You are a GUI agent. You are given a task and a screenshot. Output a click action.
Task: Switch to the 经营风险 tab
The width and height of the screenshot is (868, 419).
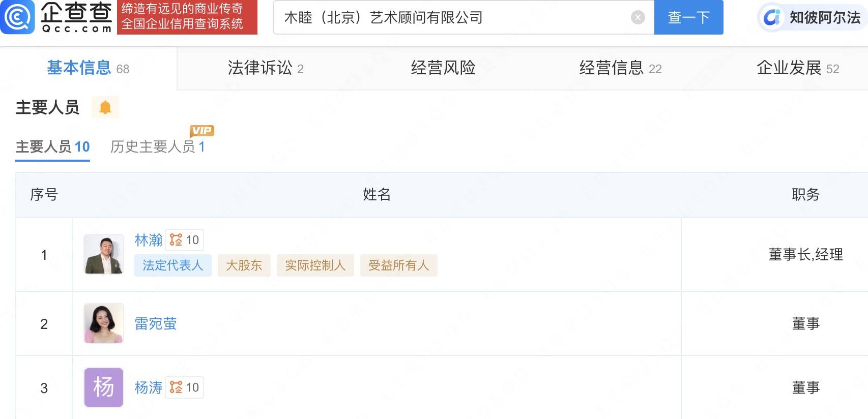pyautogui.click(x=443, y=68)
